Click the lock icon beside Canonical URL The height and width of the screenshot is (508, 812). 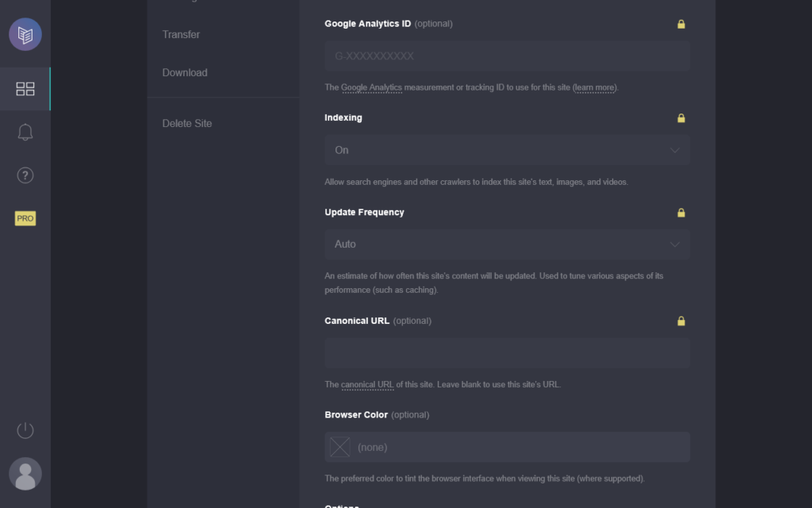click(x=681, y=321)
